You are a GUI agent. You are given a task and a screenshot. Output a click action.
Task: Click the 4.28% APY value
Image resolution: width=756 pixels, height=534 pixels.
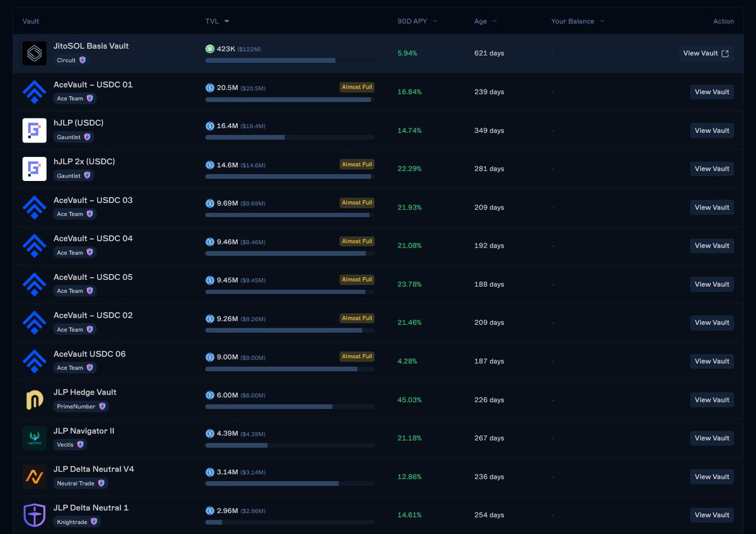[407, 361]
